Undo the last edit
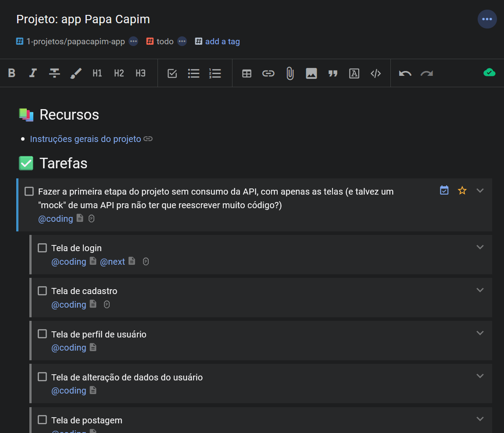 tap(405, 74)
